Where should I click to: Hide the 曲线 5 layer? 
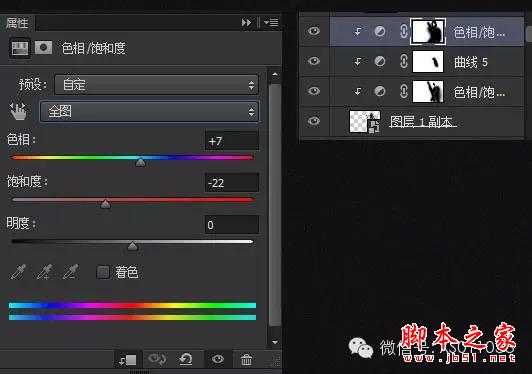[x=314, y=61]
